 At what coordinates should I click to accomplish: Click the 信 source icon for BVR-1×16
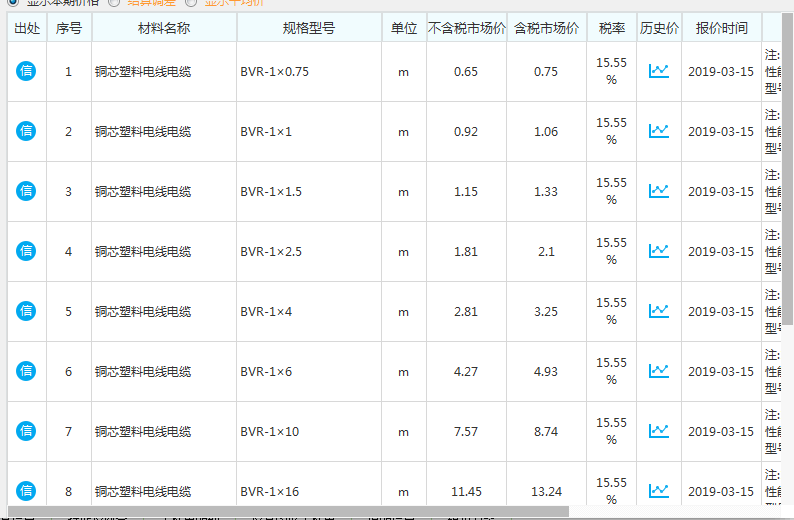26,491
